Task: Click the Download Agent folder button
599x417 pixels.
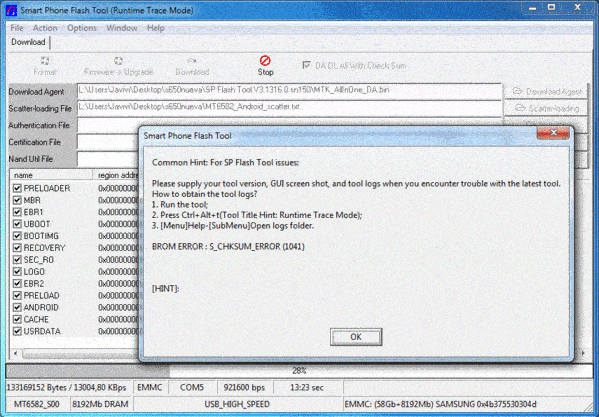Action: (546, 92)
